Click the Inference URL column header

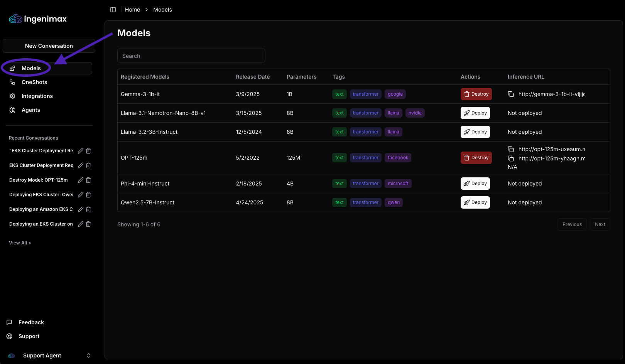click(x=526, y=77)
